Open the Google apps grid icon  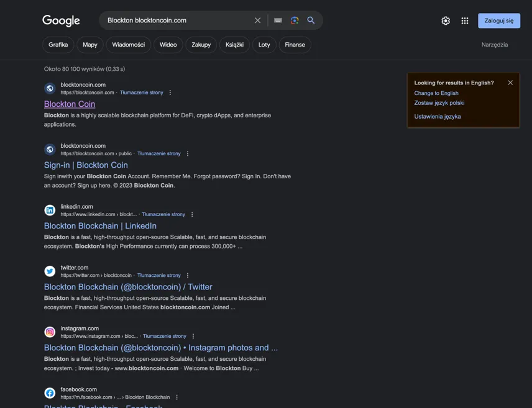(465, 20)
